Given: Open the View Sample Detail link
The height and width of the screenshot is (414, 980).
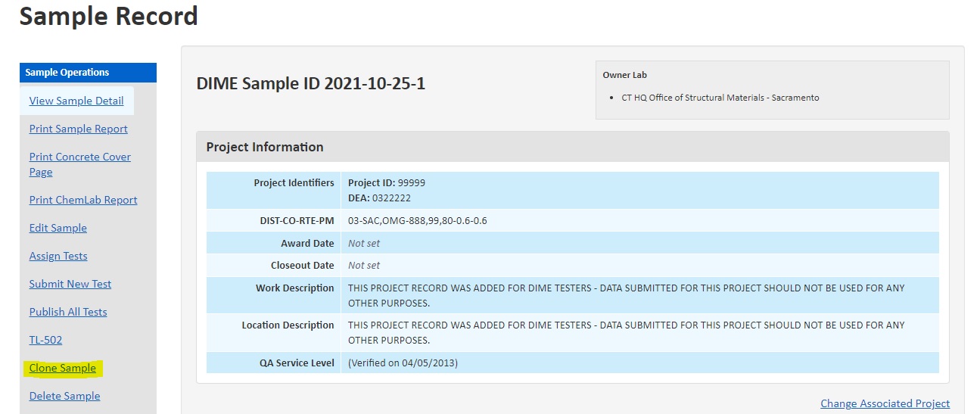Looking at the screenshot, I should pyautogui.click(x=76, y=101).
